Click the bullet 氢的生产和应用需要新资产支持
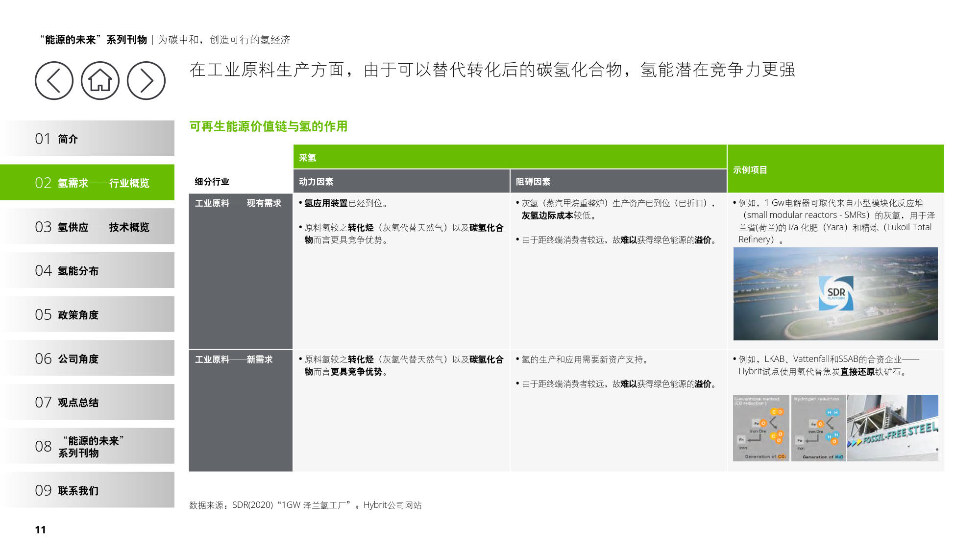This screenshot has width=980, height=551. 584,359
